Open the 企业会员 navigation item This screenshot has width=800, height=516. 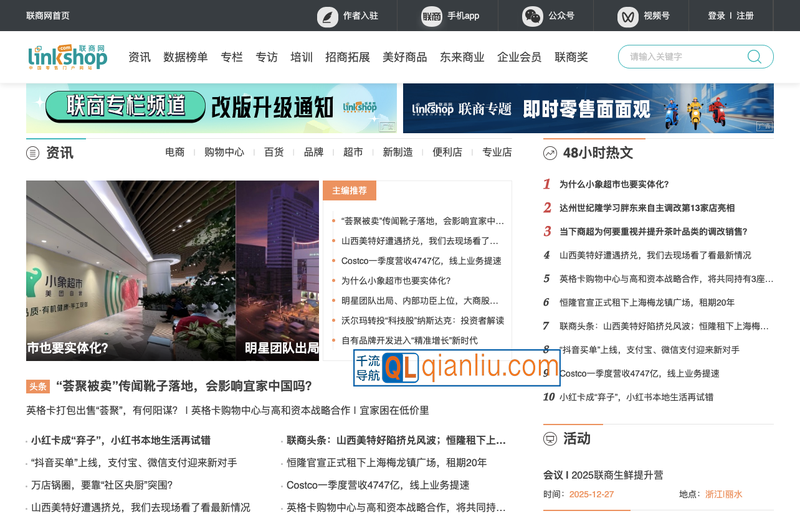pos(519,57)
